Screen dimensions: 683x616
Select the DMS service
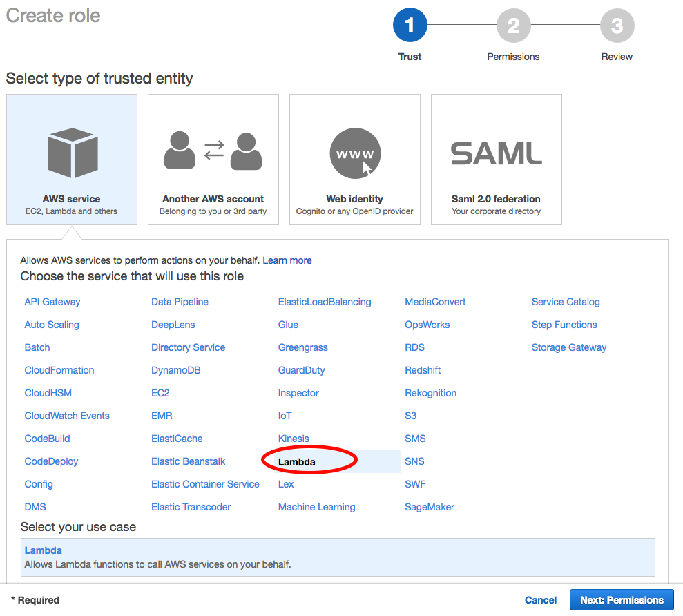35,507
